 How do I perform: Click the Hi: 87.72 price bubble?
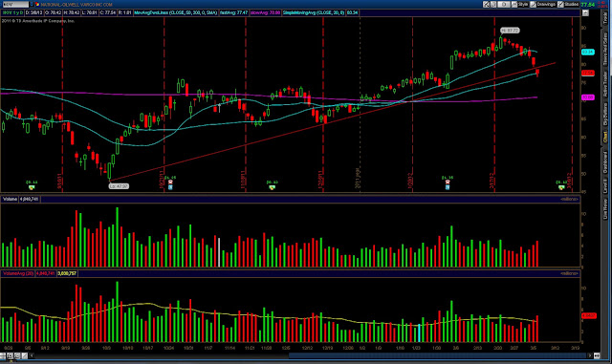click(x=510, y=31)
